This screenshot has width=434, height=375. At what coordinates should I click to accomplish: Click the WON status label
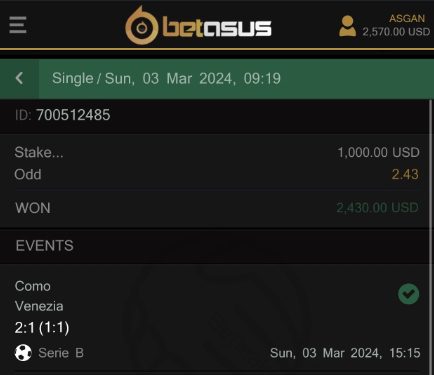(x=33, y=208)
